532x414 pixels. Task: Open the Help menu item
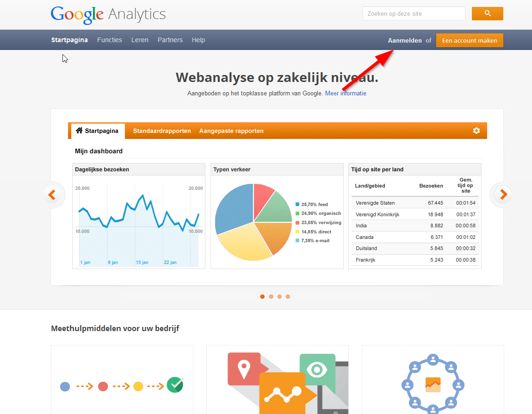pyautogui.click(x=198, y=40)
